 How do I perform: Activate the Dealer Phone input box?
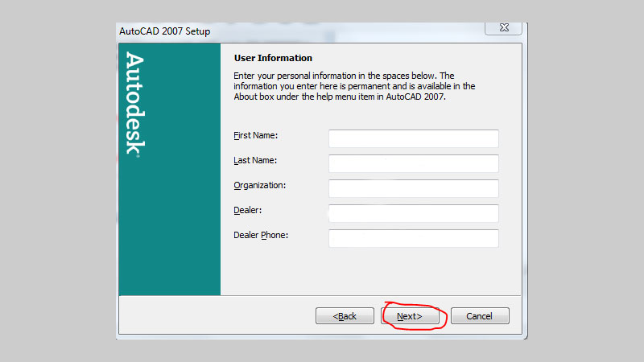413,238
